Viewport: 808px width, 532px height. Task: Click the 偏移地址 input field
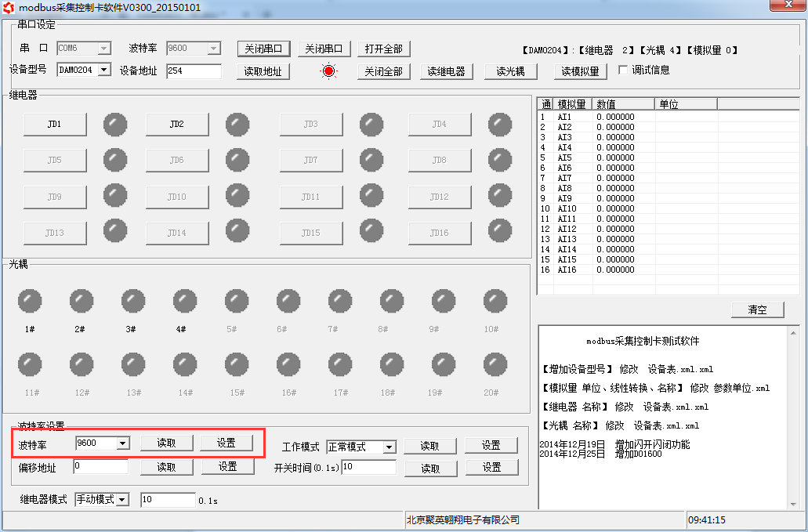point(101,467)
